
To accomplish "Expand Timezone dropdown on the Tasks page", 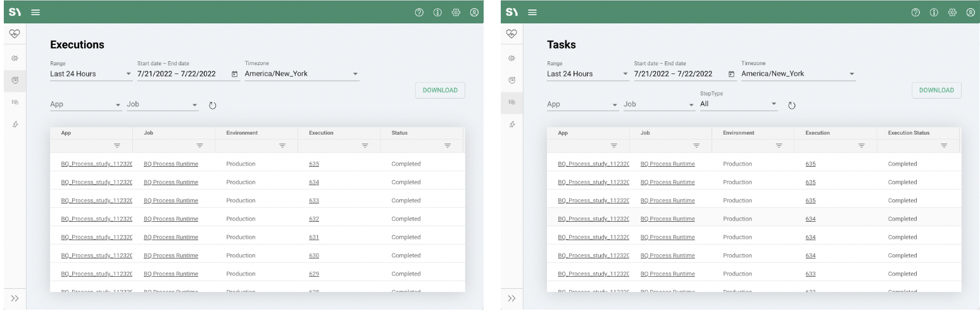I will coord(798,74).
